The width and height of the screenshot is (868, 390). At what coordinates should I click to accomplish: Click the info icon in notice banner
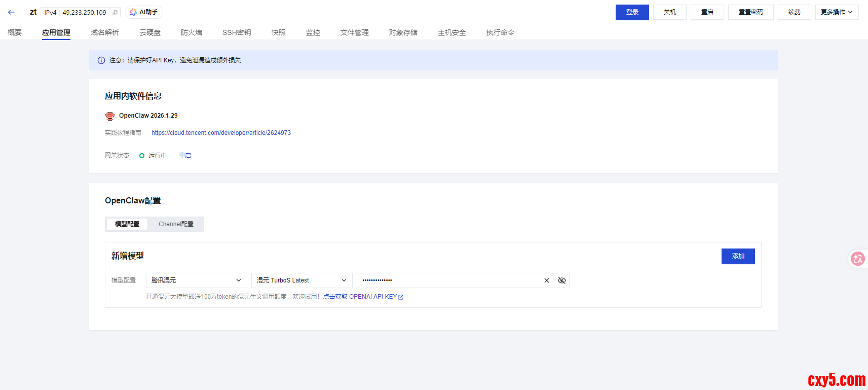click(101, 60)
